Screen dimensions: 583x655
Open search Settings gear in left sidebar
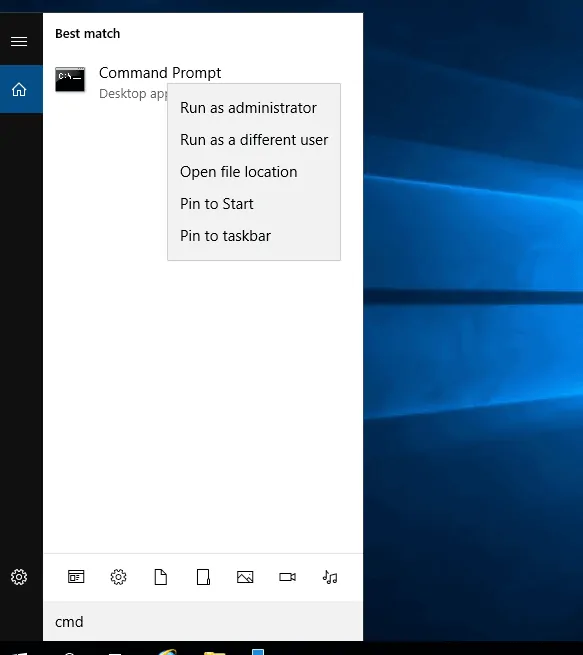(x=19, y=577)
